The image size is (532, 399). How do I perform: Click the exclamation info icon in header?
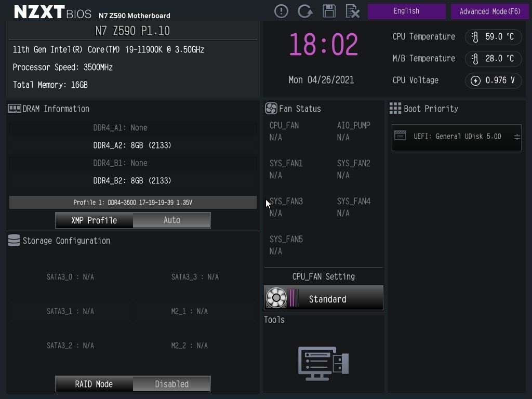(281, 11)
